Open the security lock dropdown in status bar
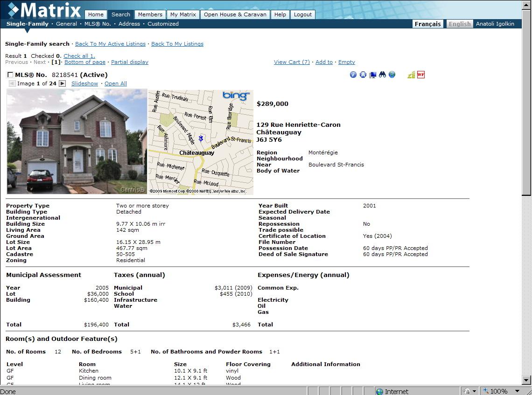Screen dimensions: 532x395 point(474,391)
